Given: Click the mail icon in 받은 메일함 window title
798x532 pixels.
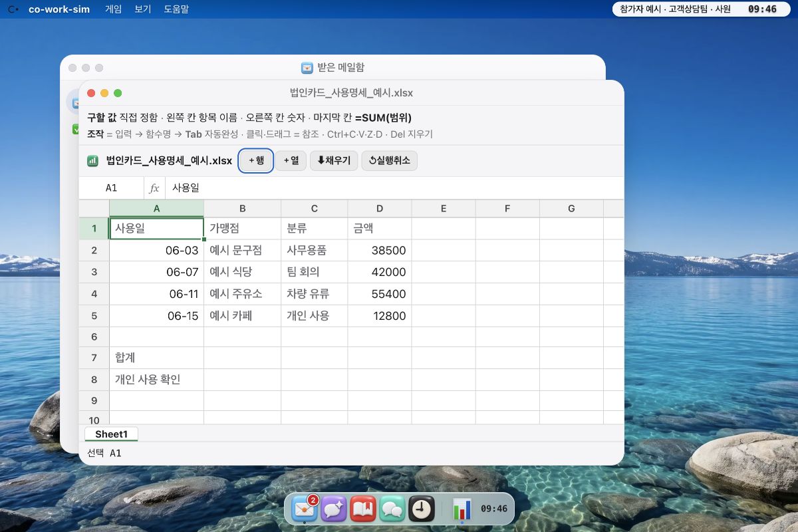Looking at the screenshot, I should pos(307,67).
